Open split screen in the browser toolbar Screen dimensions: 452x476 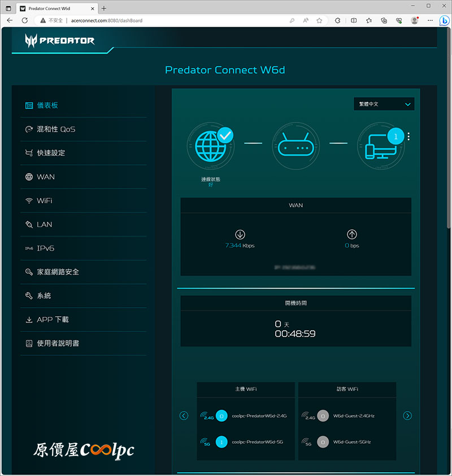tap(354, 20)
